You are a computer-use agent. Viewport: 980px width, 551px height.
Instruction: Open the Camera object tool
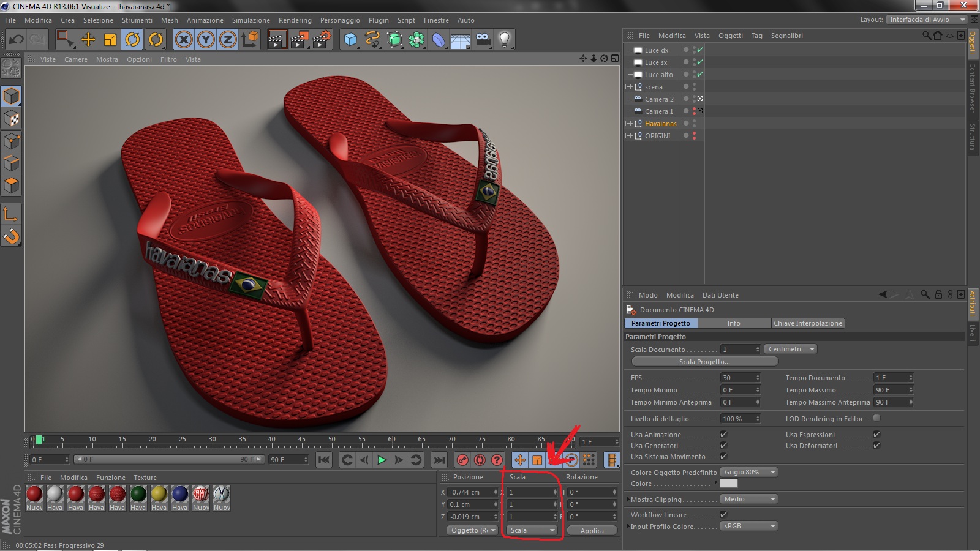(x=483, y=40)
